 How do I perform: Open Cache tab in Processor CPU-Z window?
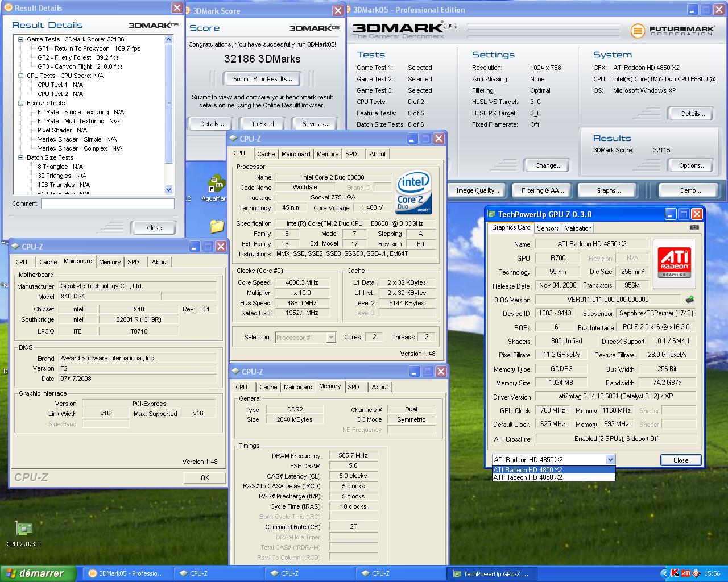(266, 154)
